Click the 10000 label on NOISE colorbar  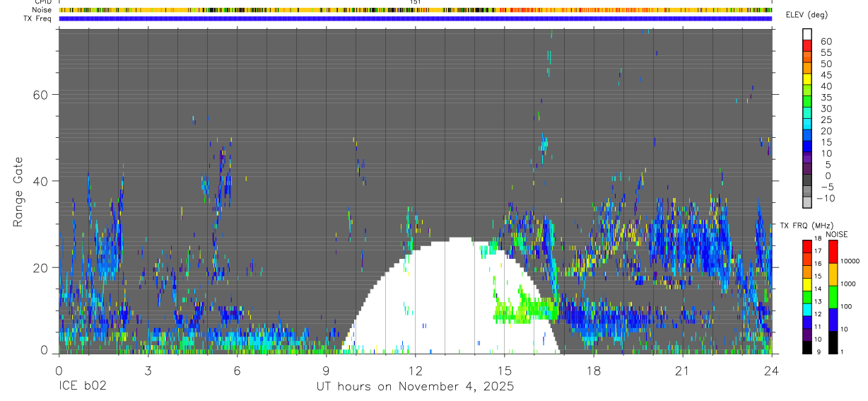pos(850,262)
